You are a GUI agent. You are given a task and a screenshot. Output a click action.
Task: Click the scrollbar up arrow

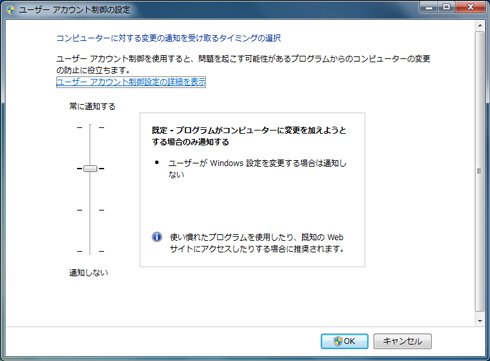click(480, 26)
